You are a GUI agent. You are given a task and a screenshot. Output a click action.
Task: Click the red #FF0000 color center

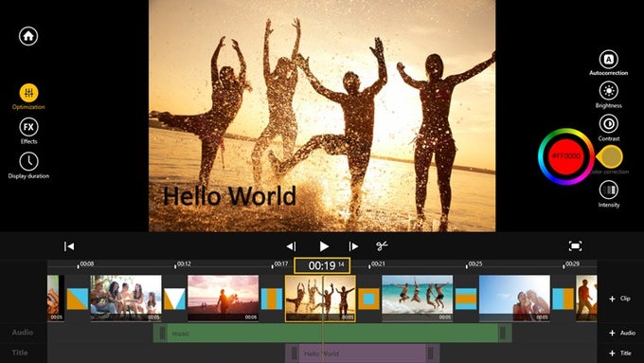[x=566, y=156]
